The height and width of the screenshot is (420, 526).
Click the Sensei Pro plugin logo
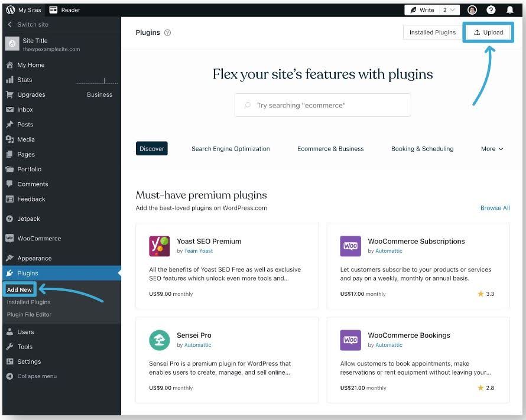[x=159, y=340]
